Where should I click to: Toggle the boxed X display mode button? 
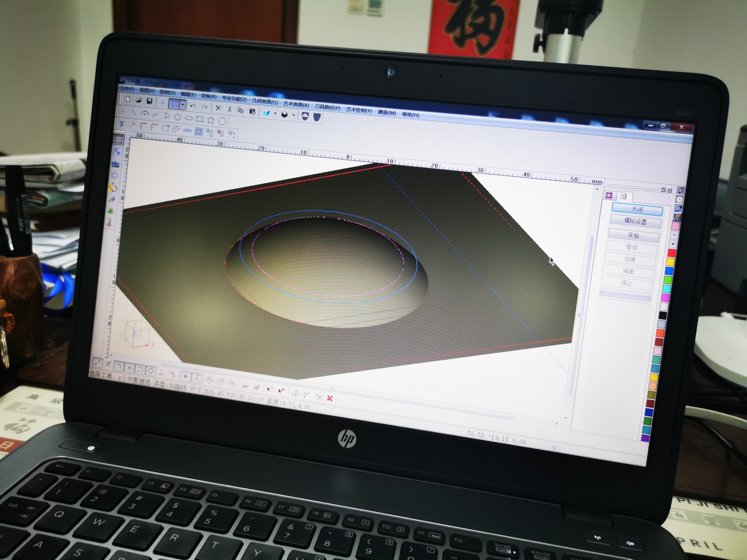click(174, 104)
